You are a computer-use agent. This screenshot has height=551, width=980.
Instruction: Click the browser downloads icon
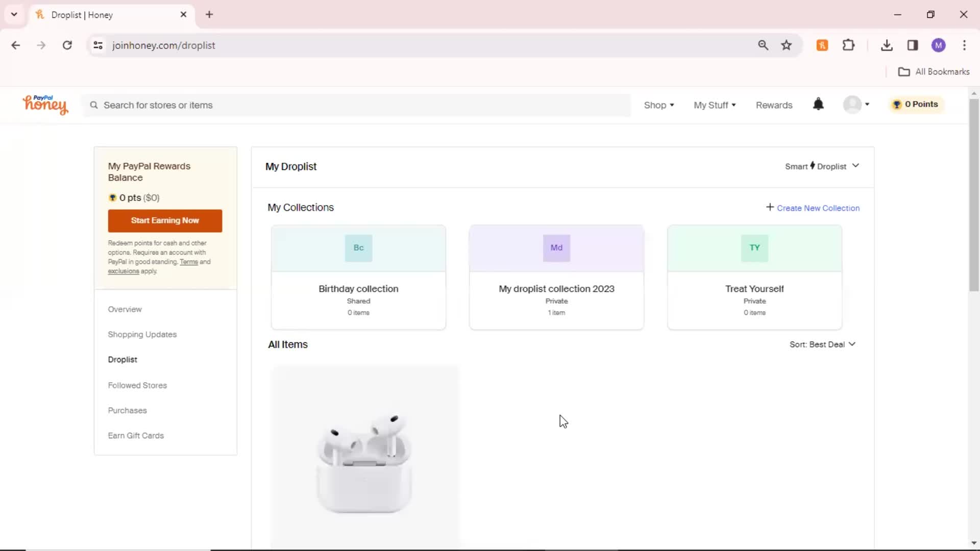[887, 45]
